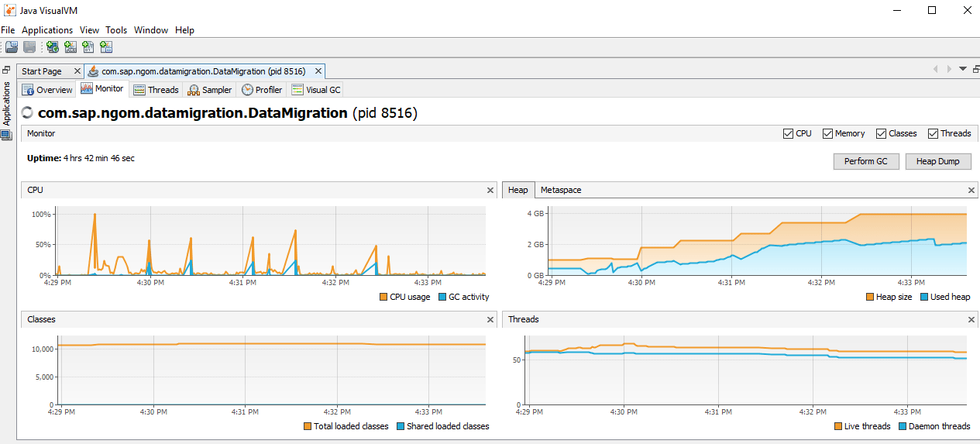
Task: Open the document list dropdown arrow
Action: 963,68
